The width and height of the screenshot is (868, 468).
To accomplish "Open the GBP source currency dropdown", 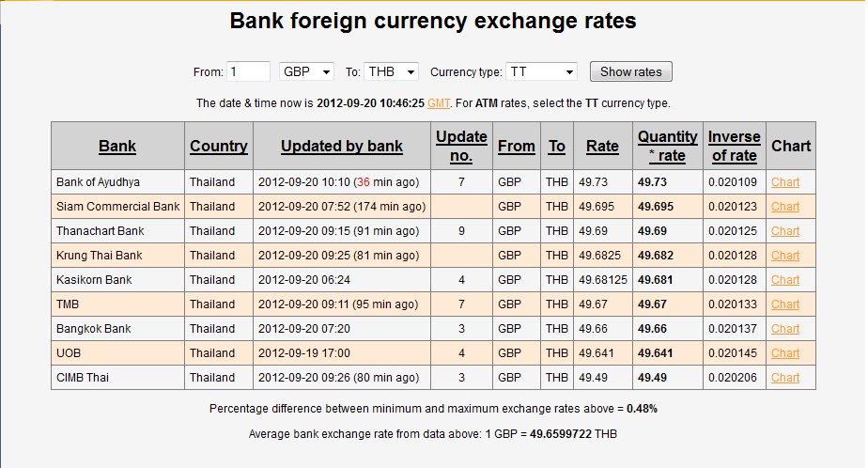I will (x=306, y=72).
